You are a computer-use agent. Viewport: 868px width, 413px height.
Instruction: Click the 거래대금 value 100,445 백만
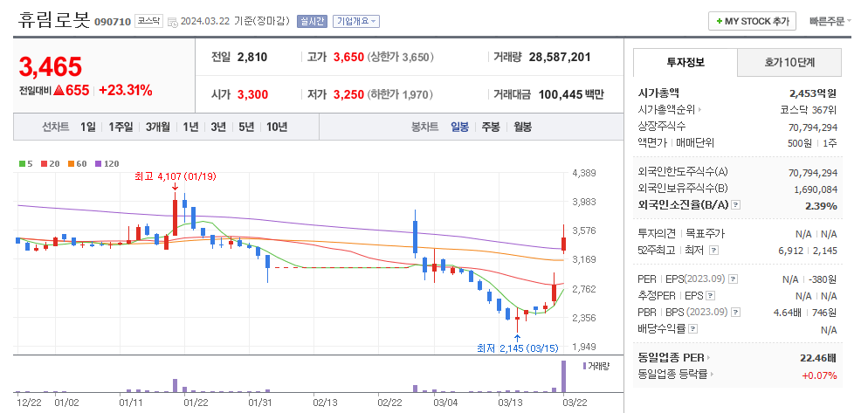click(x=571, y=94)
